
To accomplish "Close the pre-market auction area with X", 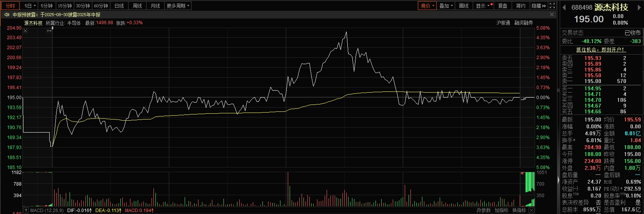I will pos(25,31).
